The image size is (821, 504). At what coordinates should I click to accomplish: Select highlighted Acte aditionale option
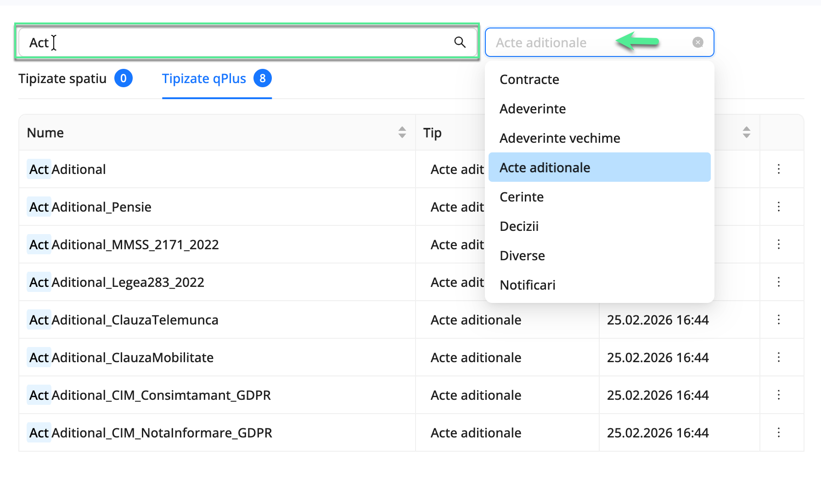599,167
